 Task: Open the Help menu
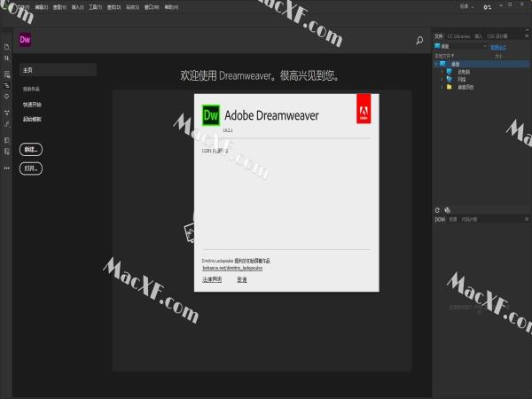pos(171,7)
